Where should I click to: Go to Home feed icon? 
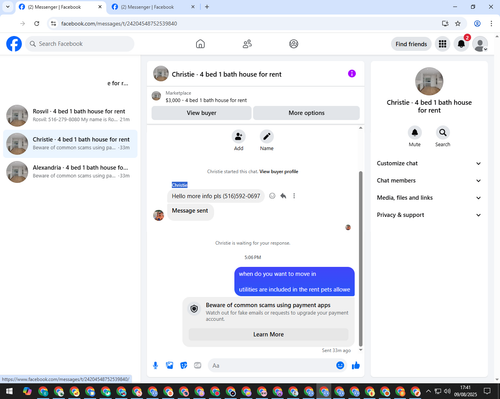[x=200, y=44]
